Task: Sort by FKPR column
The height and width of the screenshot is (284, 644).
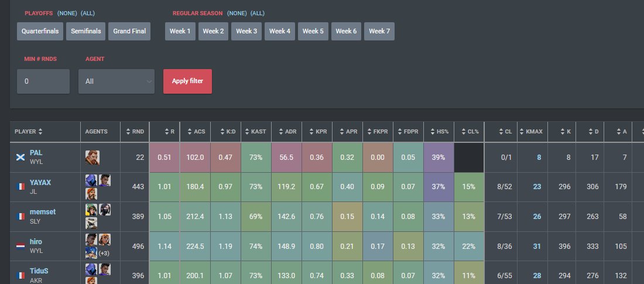Action: (x=378, y=132)
